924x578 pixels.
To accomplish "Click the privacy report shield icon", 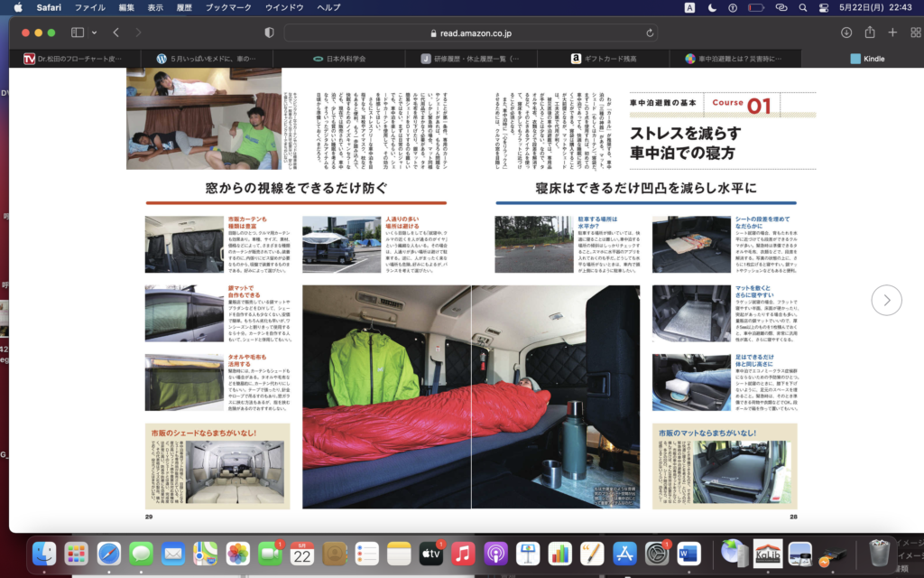I will pyautogui.click(x=269, y=33).
